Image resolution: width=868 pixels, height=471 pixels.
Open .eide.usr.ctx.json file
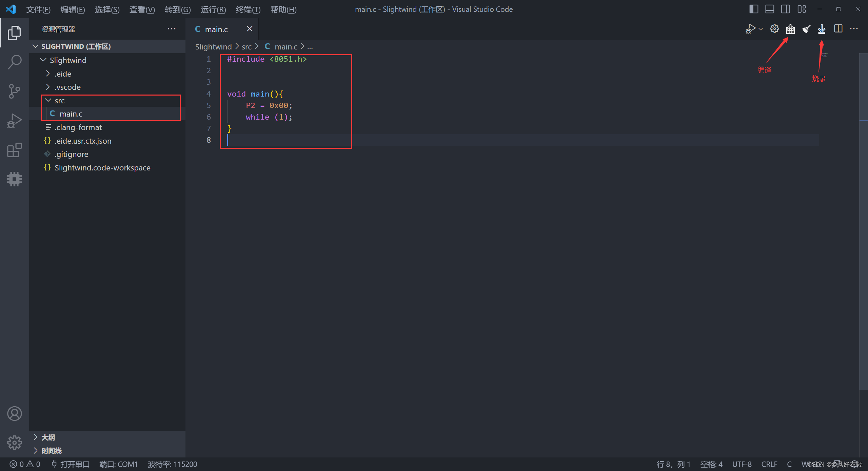107,141
